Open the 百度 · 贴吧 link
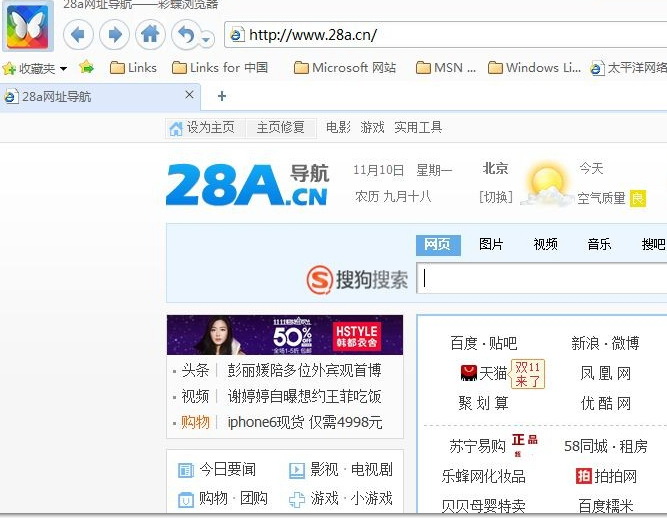This screenshot has width=667, height=518. click(x=484, y=343)
